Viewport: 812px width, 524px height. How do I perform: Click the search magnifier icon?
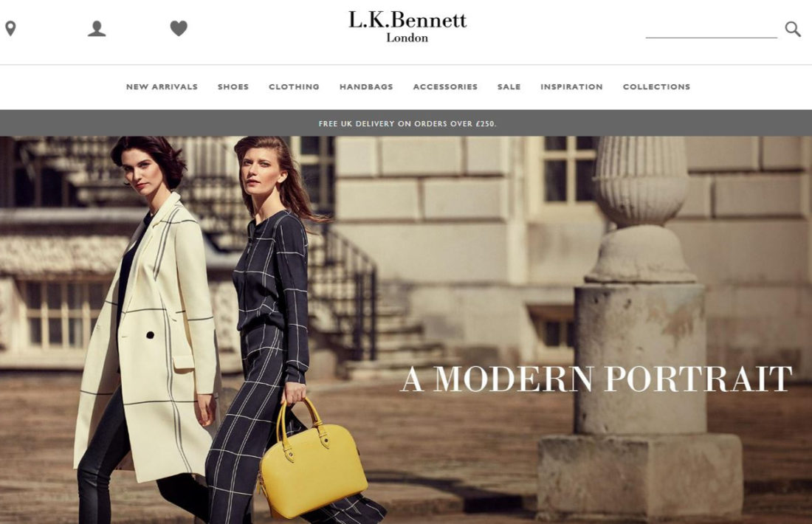click(x=793, y=29)
